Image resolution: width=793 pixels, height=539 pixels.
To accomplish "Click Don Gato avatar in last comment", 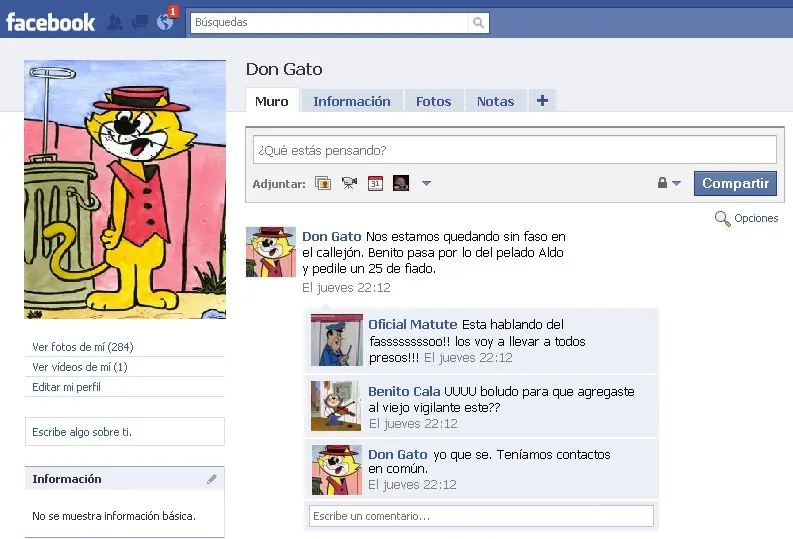I will (336, 470).
